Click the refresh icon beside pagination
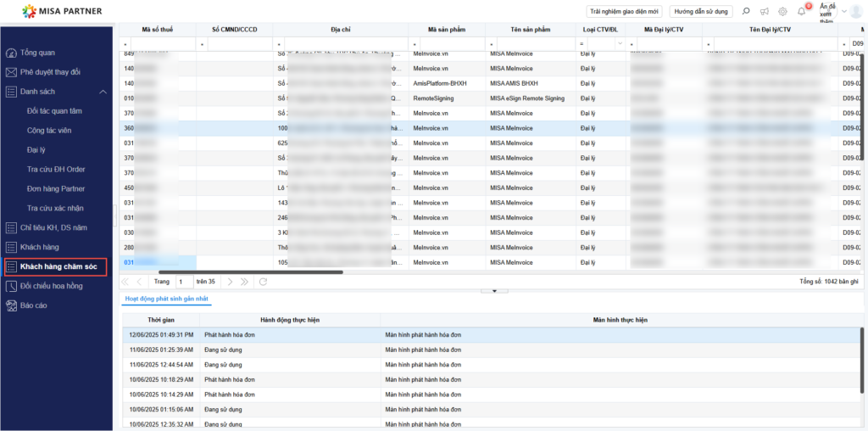This screenshot has width=868, height=431. (263, 281)
